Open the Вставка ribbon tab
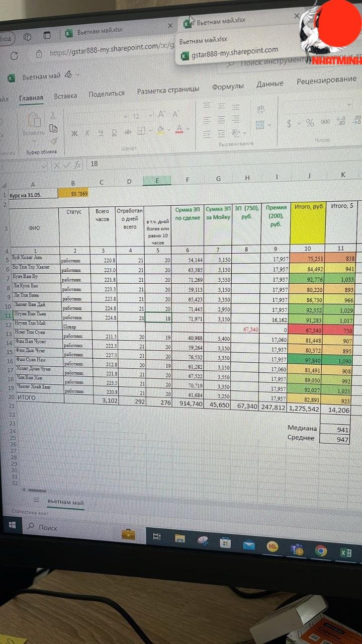Image resolution: width=362 pixels, height=644 pixels. (65, 96)
